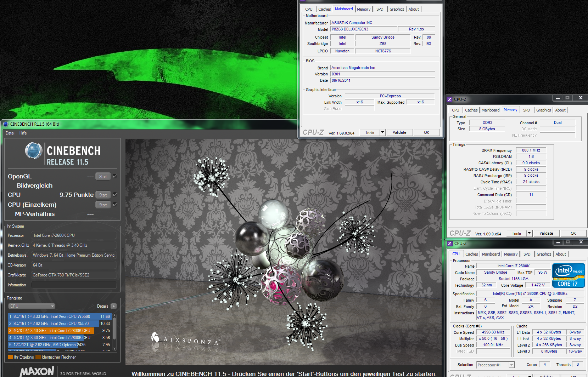Click orange Ihr Ergebnis legend square

[10, 357]
